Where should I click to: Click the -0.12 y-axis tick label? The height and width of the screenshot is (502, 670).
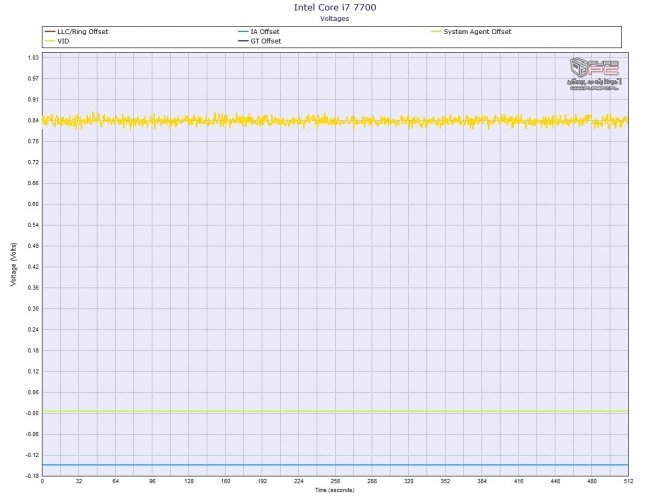click(x=32, y=455)
